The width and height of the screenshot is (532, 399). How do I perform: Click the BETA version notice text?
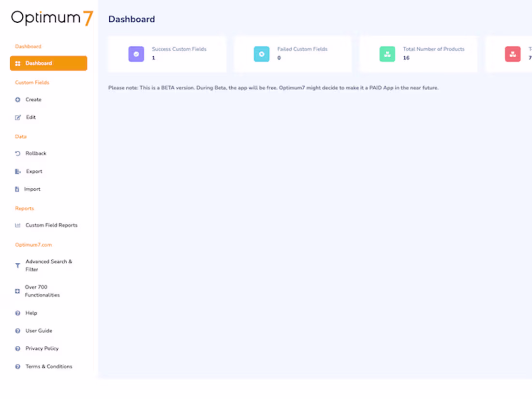273,88
